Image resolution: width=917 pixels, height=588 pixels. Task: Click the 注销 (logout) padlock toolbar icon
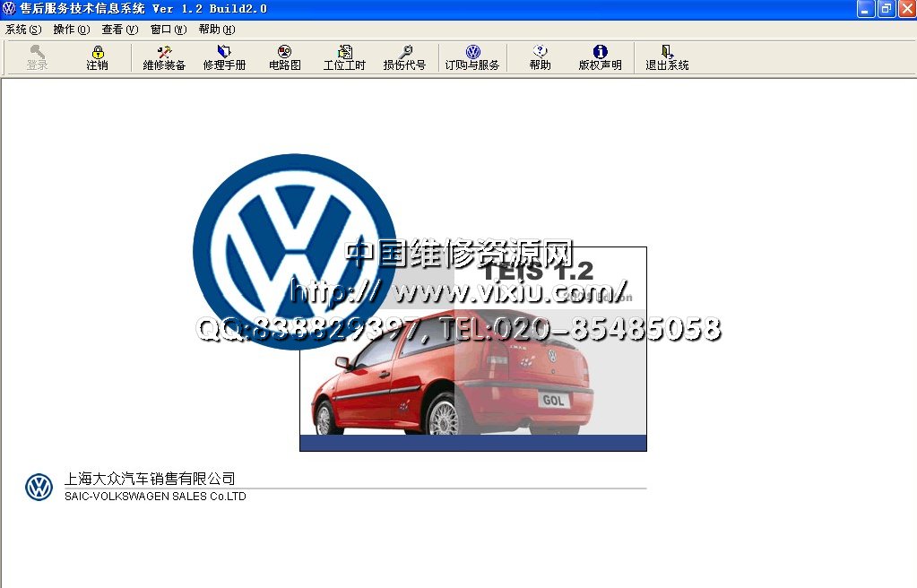[97, 57]
